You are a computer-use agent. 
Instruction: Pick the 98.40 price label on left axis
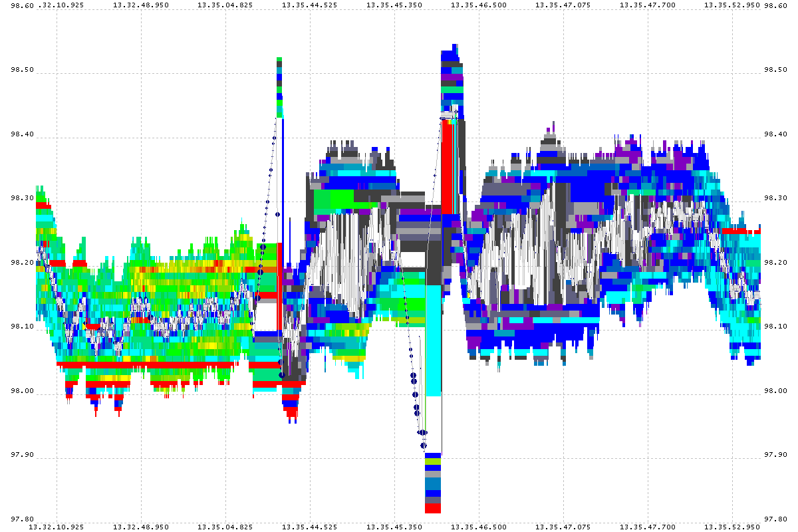[x=24, y=134]
